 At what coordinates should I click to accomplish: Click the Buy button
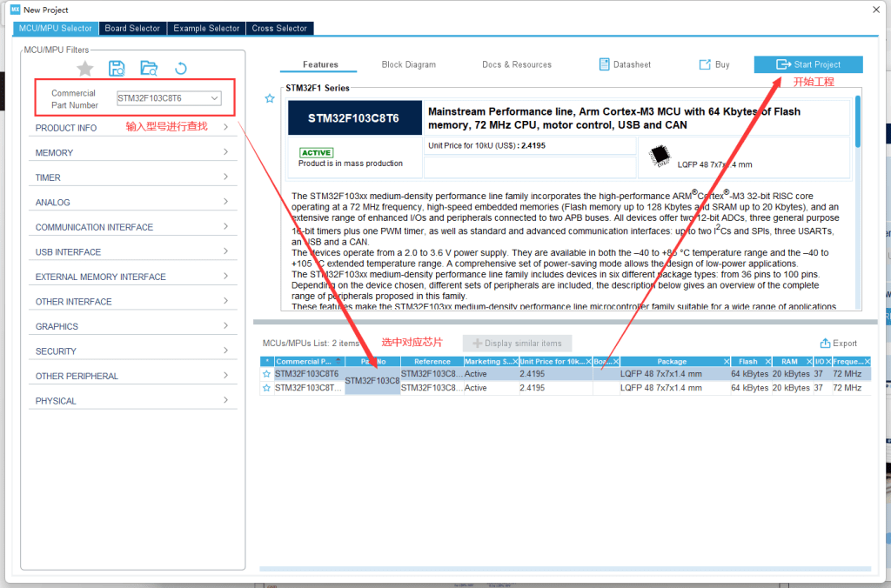(x=714, y=64)
